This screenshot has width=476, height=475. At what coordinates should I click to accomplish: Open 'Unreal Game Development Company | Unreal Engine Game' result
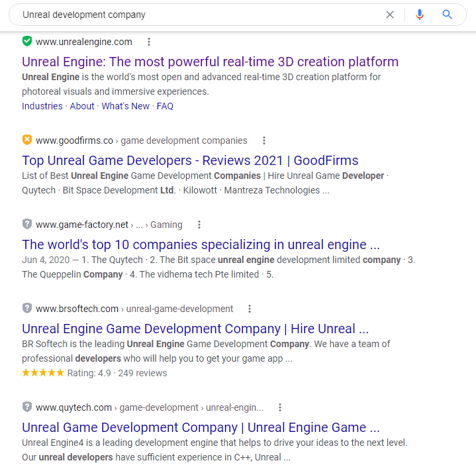(201, 427)
